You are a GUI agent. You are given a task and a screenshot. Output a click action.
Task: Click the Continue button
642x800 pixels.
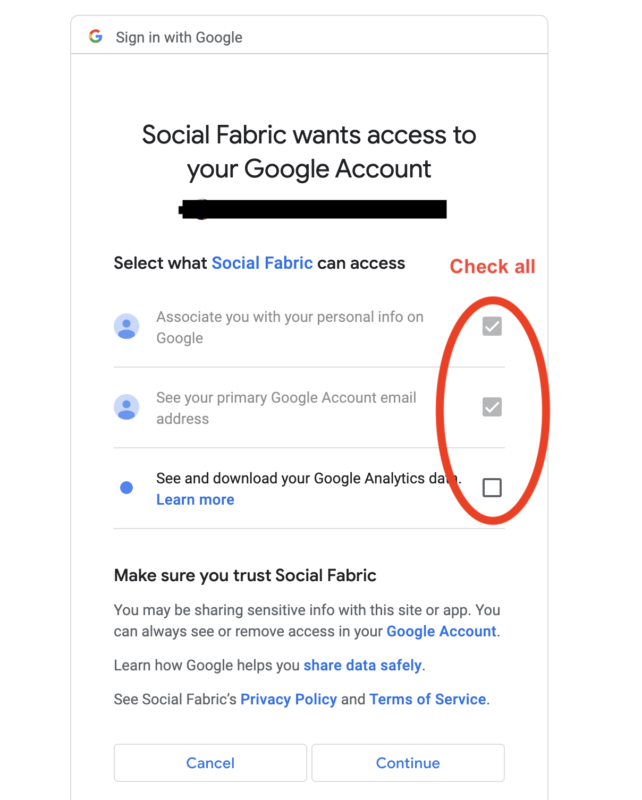(x=408, y=763)
